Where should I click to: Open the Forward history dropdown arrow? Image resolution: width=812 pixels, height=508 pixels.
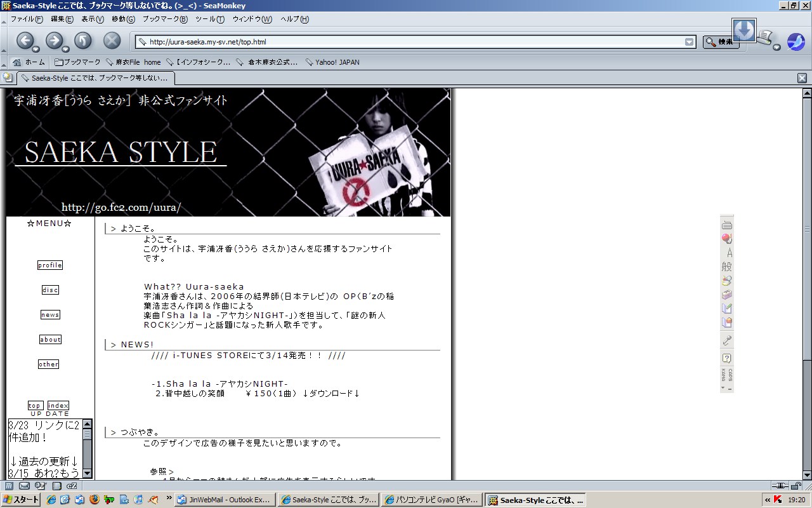(x=65, y=49)
